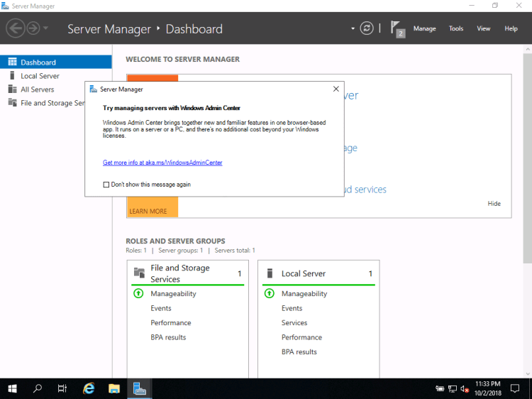Hide the welcome tile
Image resolution: width=532 pixels, height=399 pixels.
494,204
